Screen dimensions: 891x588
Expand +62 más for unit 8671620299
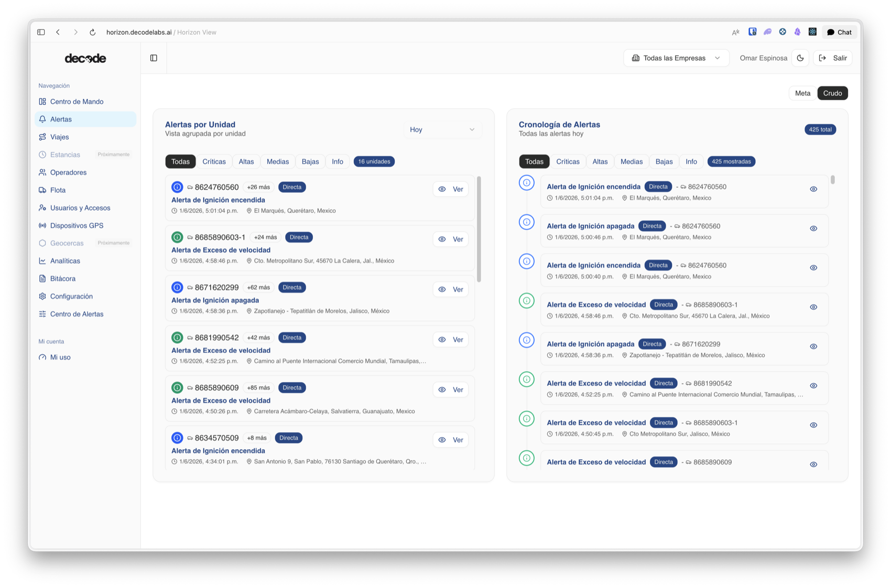[258, 288]
